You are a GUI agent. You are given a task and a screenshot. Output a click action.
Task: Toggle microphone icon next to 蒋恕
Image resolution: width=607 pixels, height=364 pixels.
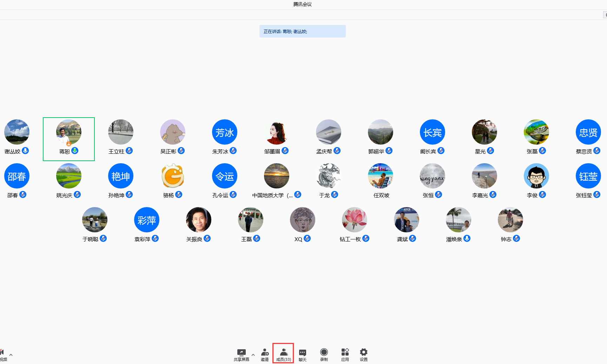tap(75, 151)
